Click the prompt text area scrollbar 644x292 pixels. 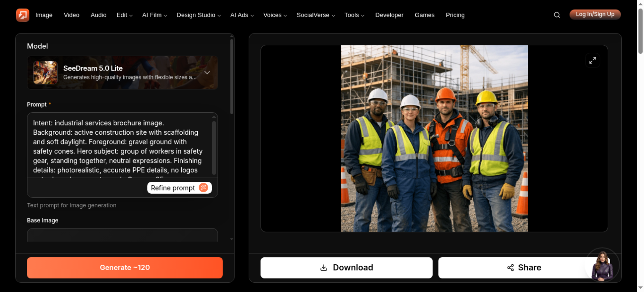214,148
